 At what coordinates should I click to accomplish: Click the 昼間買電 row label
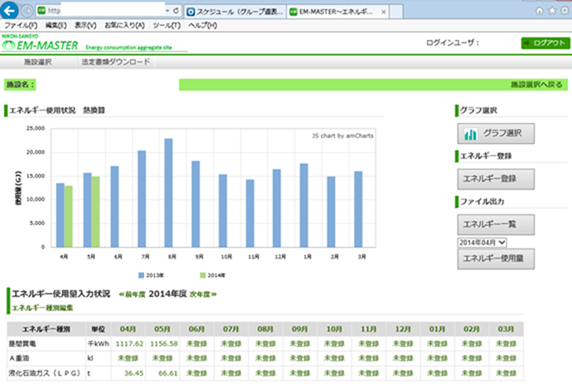click(22, 344)
